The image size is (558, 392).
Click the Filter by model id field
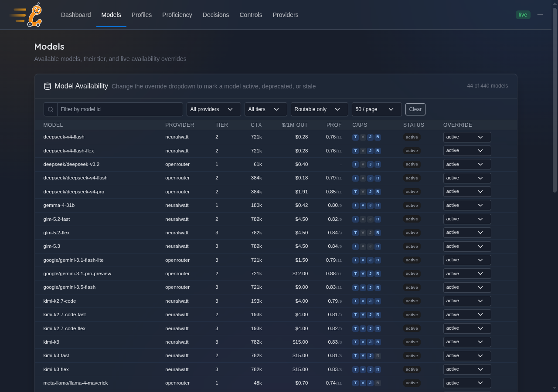tap(120, 109)
